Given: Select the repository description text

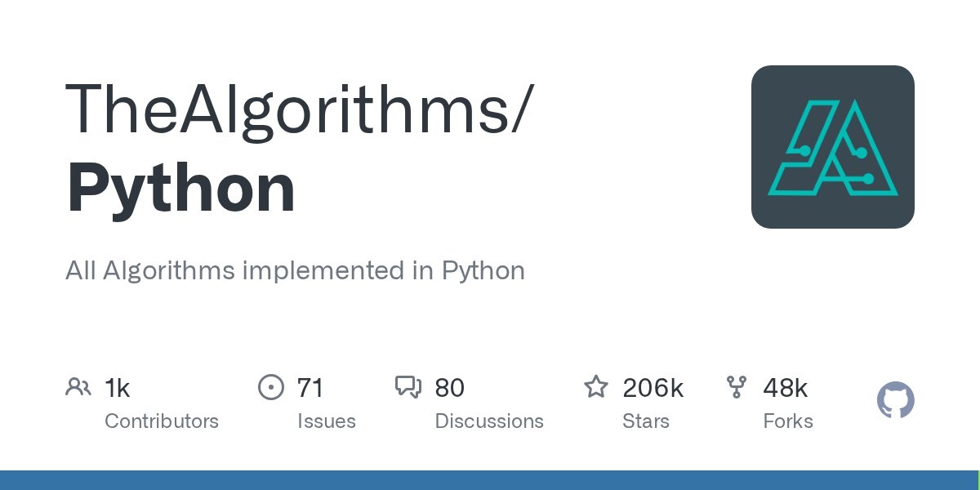Looking at the screenshot, I should coord(295,271).
